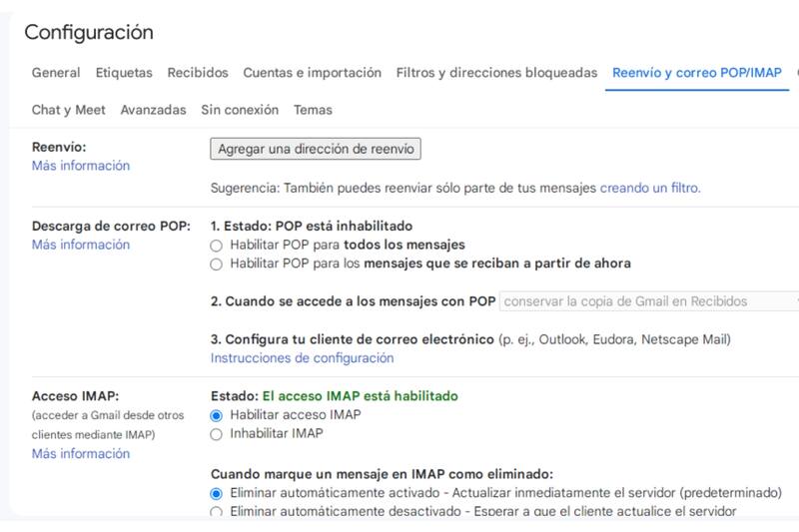Viewport: 799px width, 532px height.
Task: Expand the conservar la copia de Gmail dropdown
Action: coord(649,301)
